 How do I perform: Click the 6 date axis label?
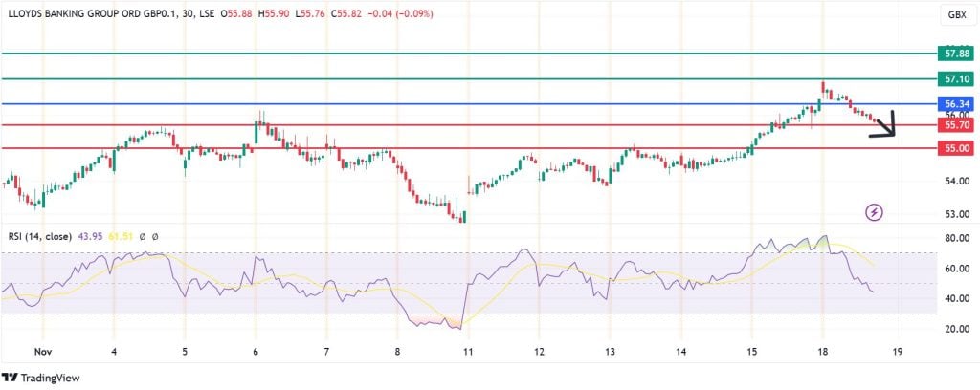coord(255,352)
